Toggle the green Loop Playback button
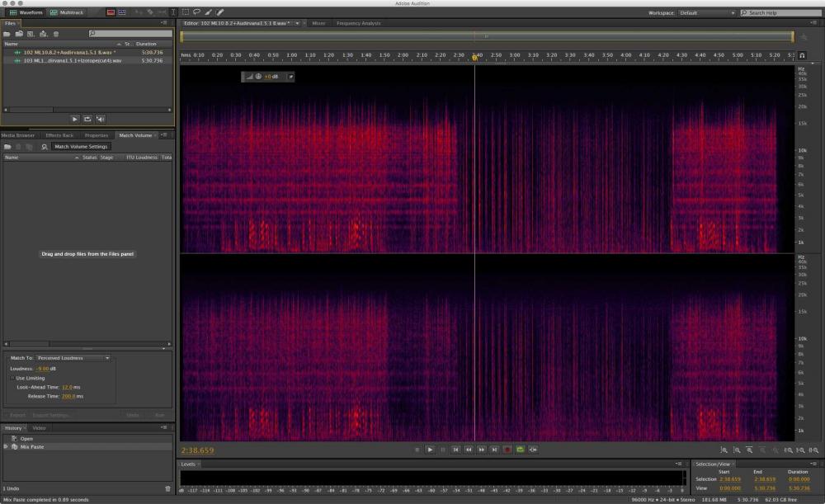The height and width of the screenshot is (504, 825). (x=520, y=450)
